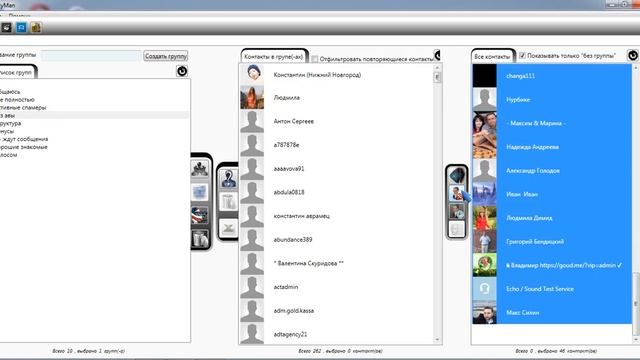Screen dimensions: 640x360
Task: Select contact 'aaaavova91'
Action: pyautogui.click(x=337, y=169)
